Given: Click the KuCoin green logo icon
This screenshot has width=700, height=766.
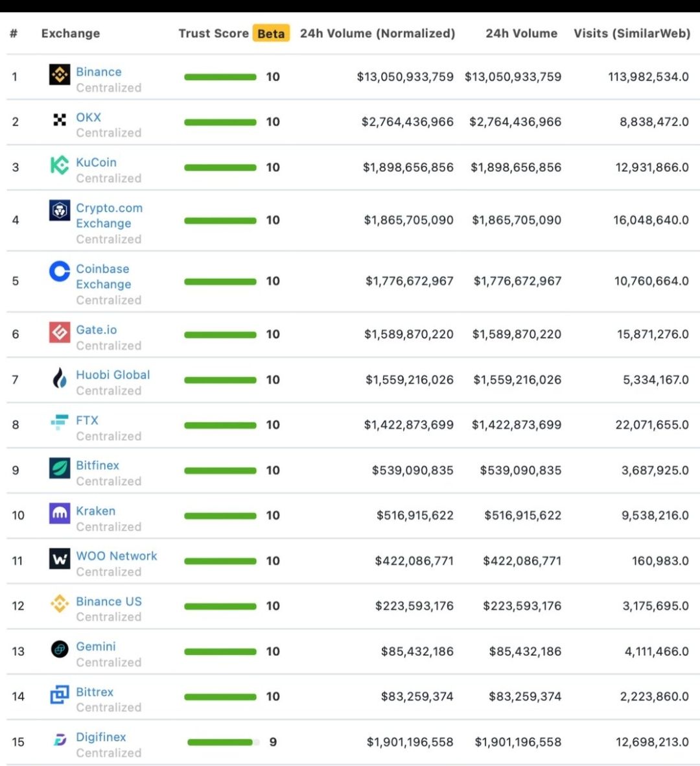Looking at the screenshot, I should [60, 165].
